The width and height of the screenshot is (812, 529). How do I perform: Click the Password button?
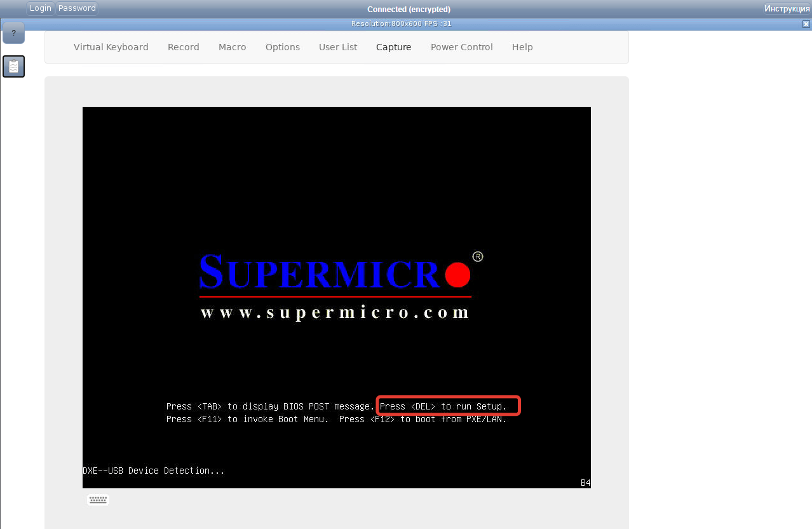[x=77, y=8]
